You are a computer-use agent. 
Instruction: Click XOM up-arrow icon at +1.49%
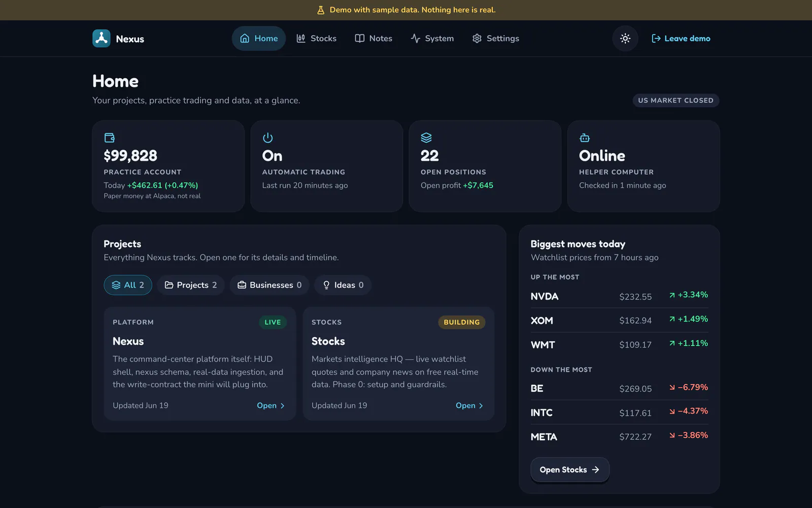672,319
